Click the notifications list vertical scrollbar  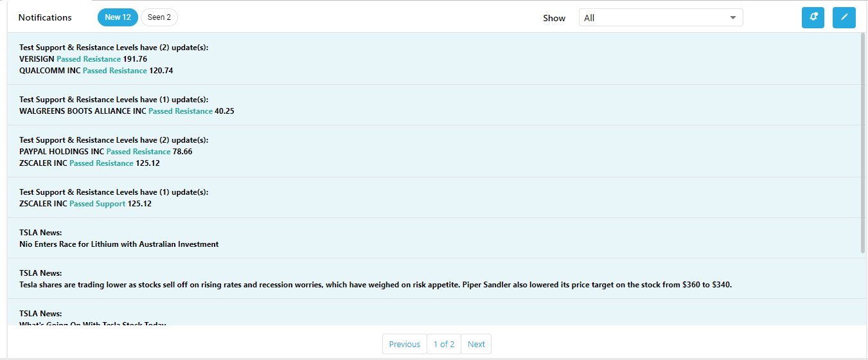(x=863, y=143)
